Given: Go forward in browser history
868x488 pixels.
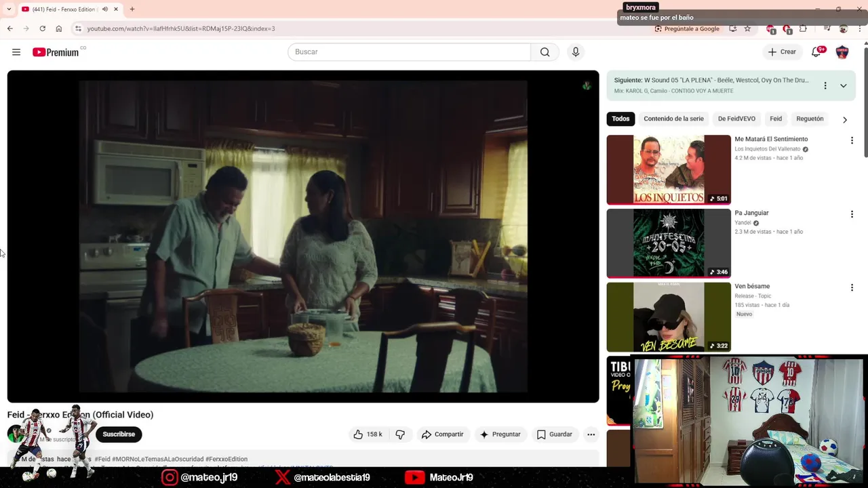Looking at the screenshot, I should click(26, 28).
